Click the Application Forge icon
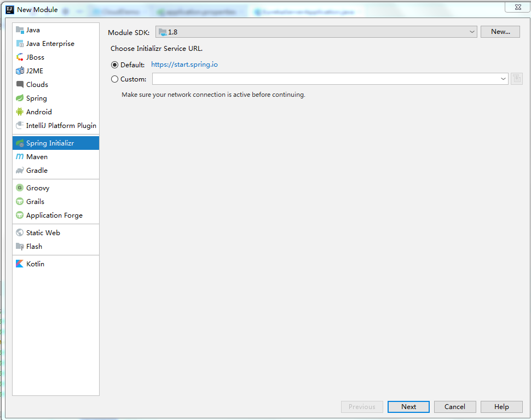The width and height of the screenshot is (531, 420). [x=20, y=215]
